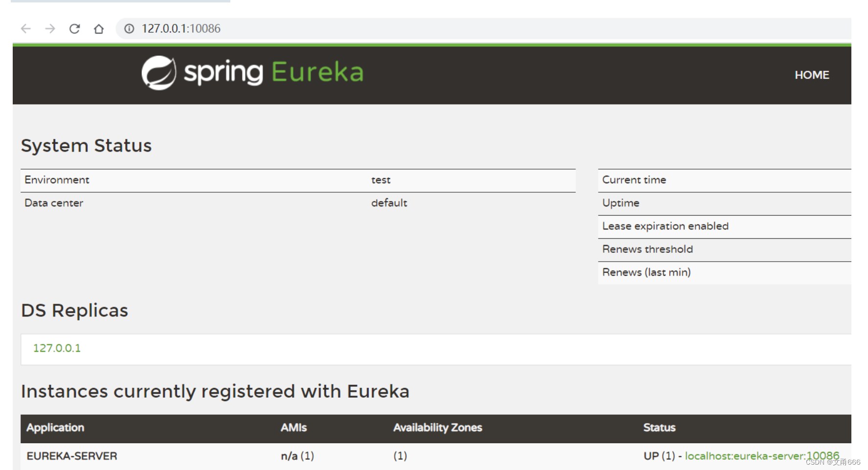868x470 pixels.
Task: Open the browser home page icon
Action: (x=99, y=29)
